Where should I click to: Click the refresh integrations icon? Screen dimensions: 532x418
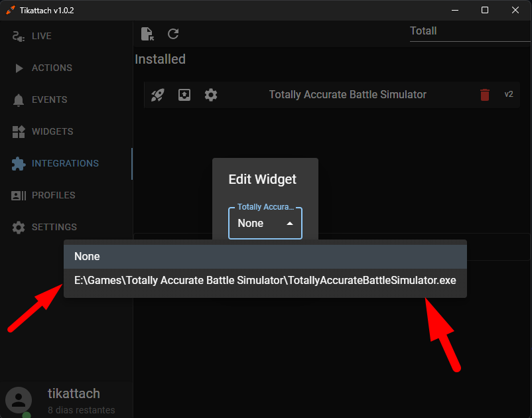[x=173, y=34]
